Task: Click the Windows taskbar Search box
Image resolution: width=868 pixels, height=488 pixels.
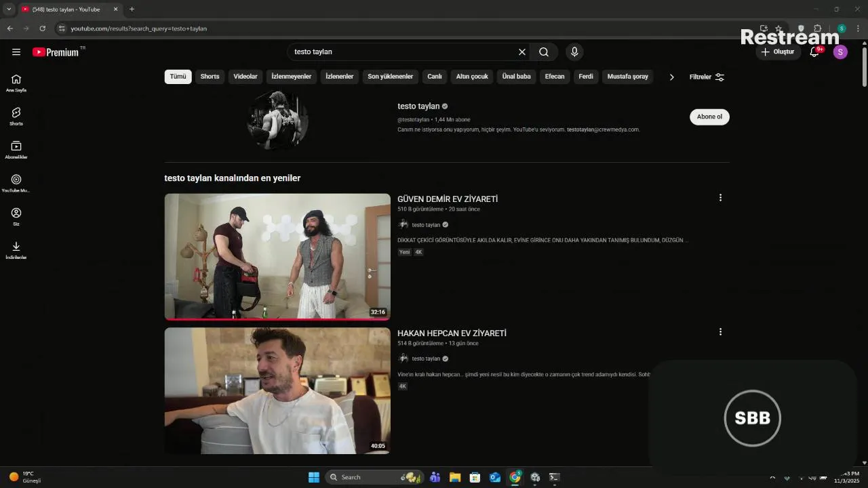Action: 374,477
